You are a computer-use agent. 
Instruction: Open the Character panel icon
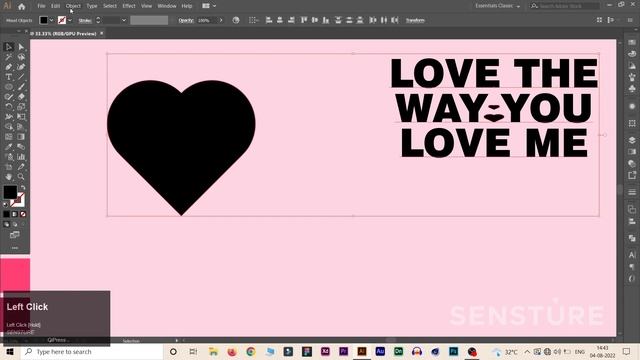coord(632,255)
